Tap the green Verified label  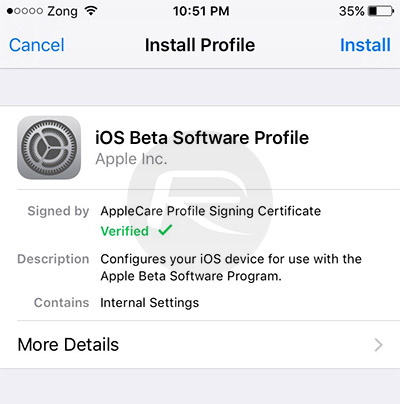[125, 231]
